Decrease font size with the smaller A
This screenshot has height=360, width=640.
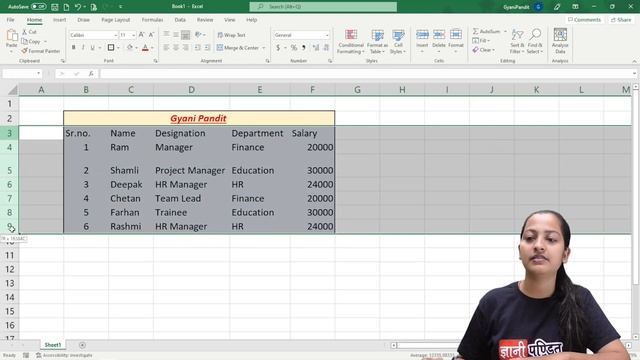pyautogui.click(x=151, y=35)
